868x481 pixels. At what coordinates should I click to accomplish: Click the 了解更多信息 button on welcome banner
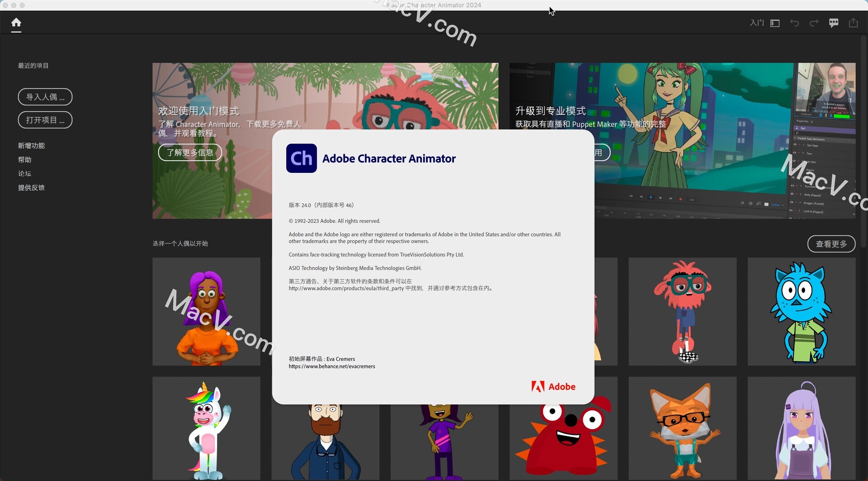[x=190, y=152]
